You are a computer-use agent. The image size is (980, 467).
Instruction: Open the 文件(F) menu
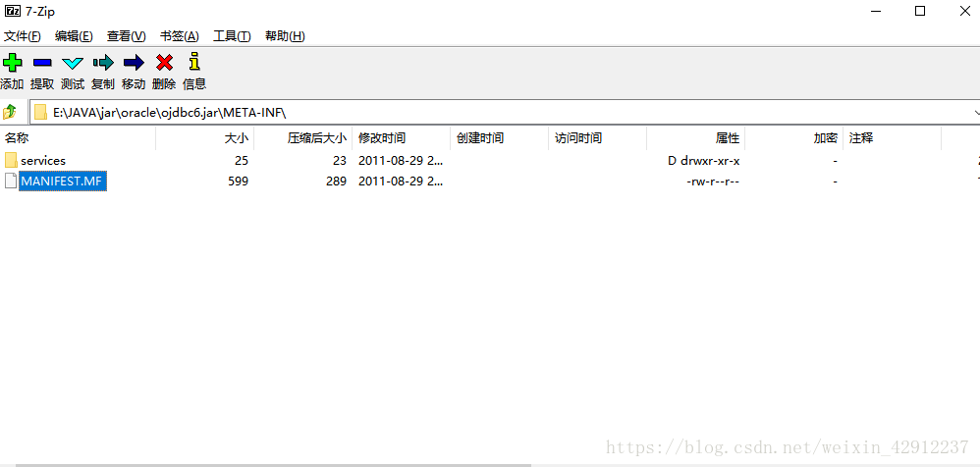[x=23, y=36]
